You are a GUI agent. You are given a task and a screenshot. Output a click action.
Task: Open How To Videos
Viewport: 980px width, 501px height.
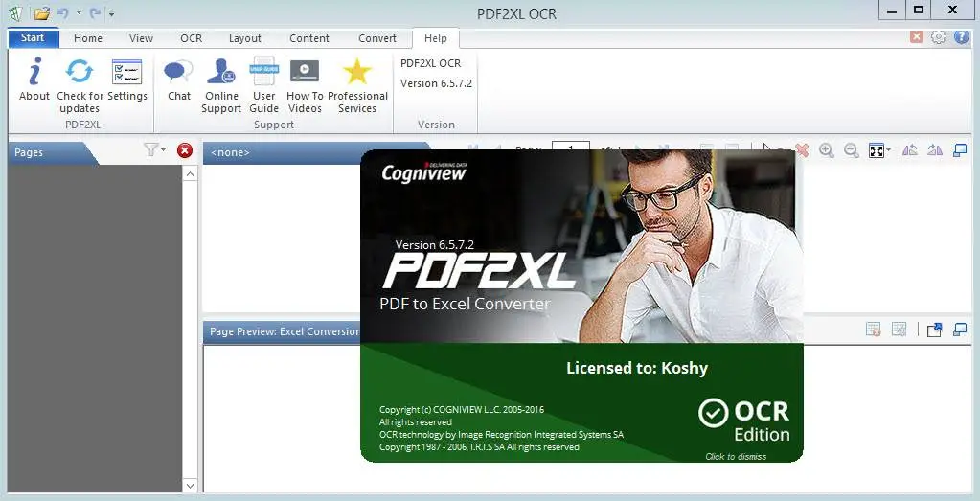pyautogui.click(x=305, y=85)
